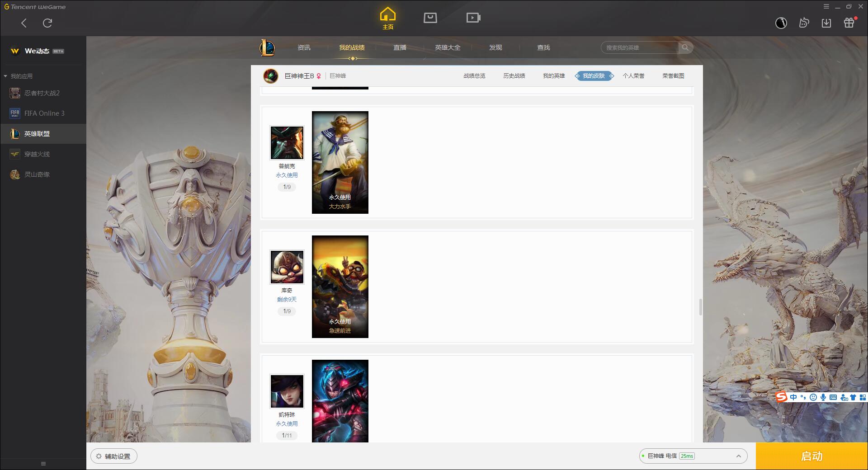Open the hamburger main menu icon

tap(826, 7)
